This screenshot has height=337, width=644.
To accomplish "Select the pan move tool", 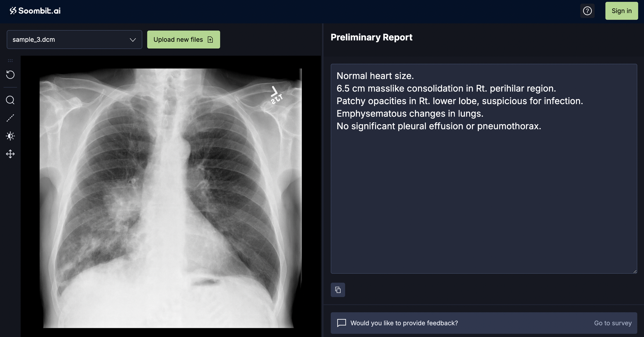I will (10, 154).
